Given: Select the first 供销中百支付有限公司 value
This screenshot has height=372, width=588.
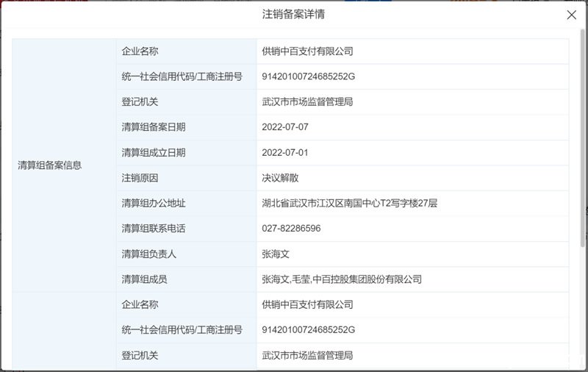Looking at the screenshot, I should (307, 51).
